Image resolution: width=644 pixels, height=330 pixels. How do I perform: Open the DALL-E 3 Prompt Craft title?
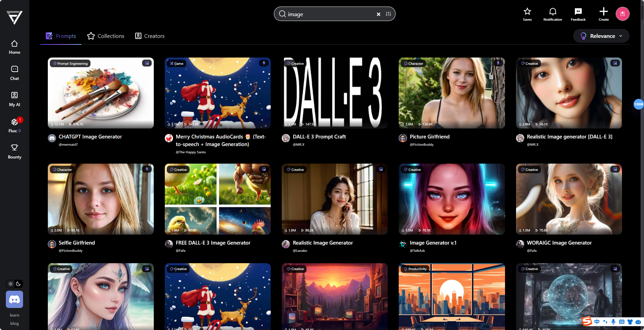click(319, 137)
